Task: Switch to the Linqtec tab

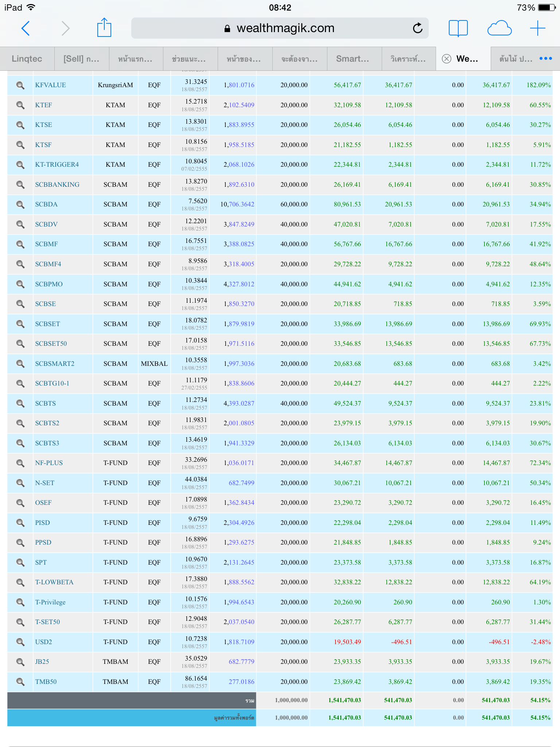Action: [x=27, y=59]
